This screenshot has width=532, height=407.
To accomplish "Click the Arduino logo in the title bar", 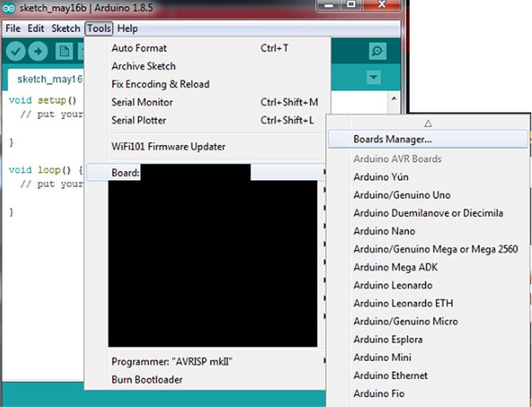I will (8, 8).
